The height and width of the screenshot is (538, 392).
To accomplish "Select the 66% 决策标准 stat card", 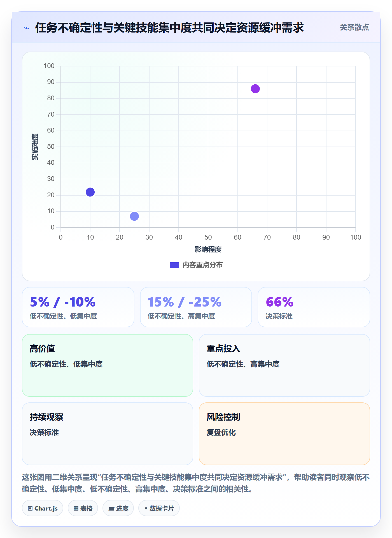I will 314,307.
